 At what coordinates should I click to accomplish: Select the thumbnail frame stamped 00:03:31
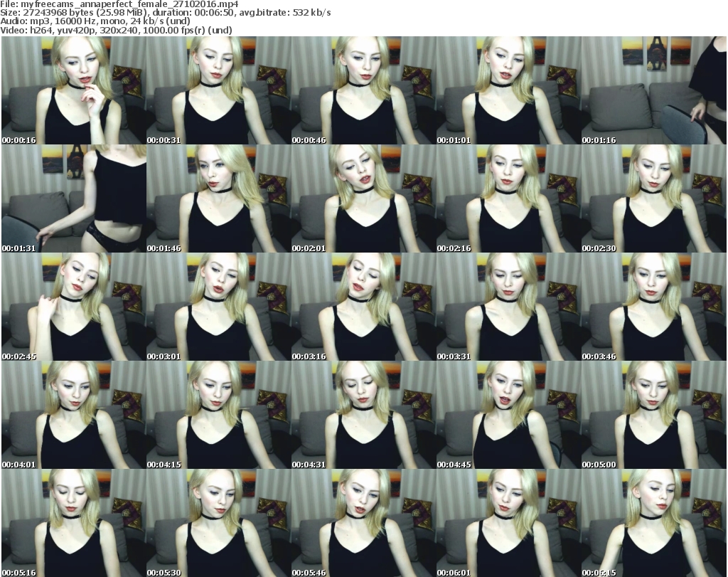tap(508, 307)
